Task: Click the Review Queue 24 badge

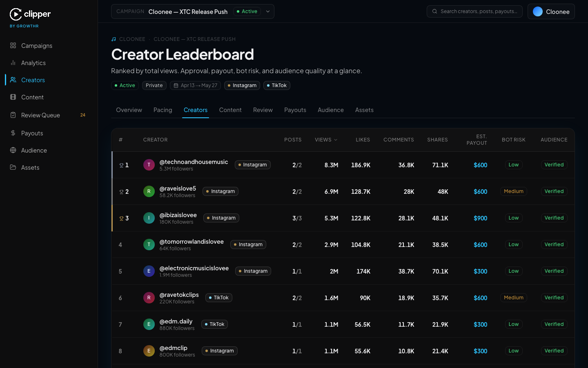Action: click(83, 115)
